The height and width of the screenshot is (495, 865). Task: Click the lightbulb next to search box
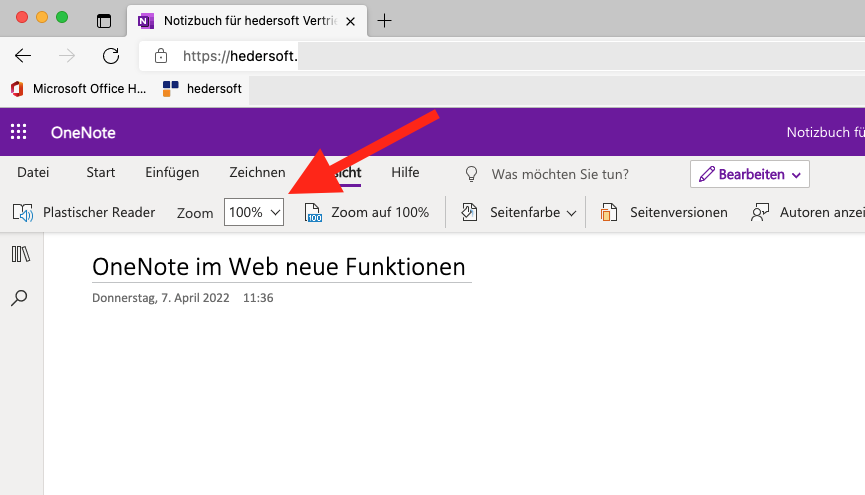click(x=471, y=174)
